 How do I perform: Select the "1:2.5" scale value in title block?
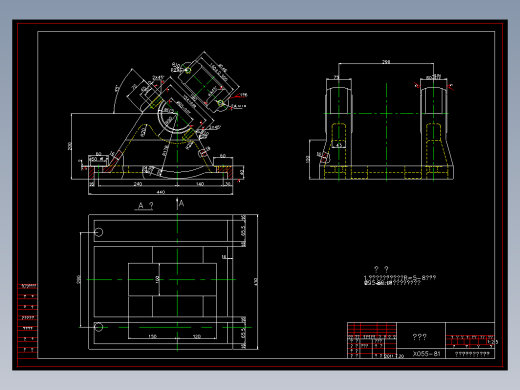pos(493,342)
